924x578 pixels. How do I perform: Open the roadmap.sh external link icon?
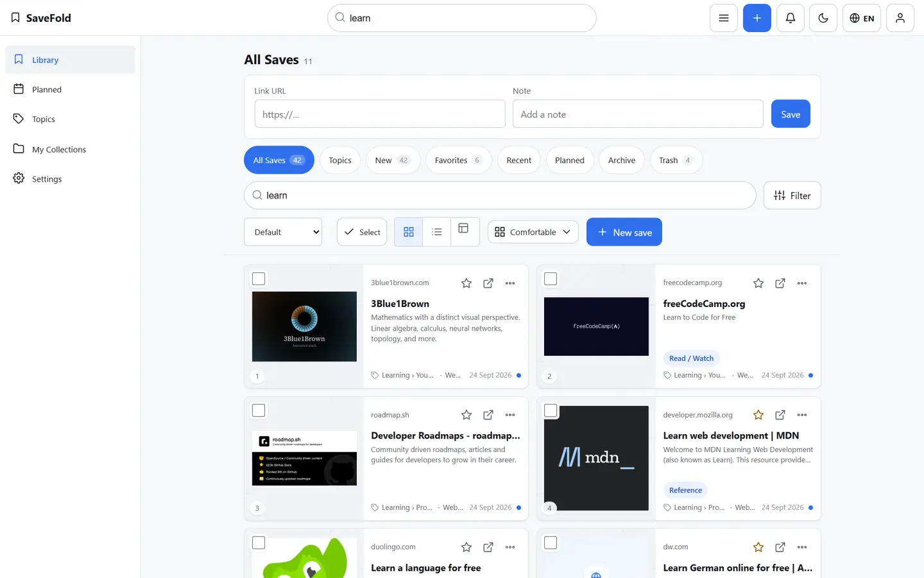(x=488, y=415)
